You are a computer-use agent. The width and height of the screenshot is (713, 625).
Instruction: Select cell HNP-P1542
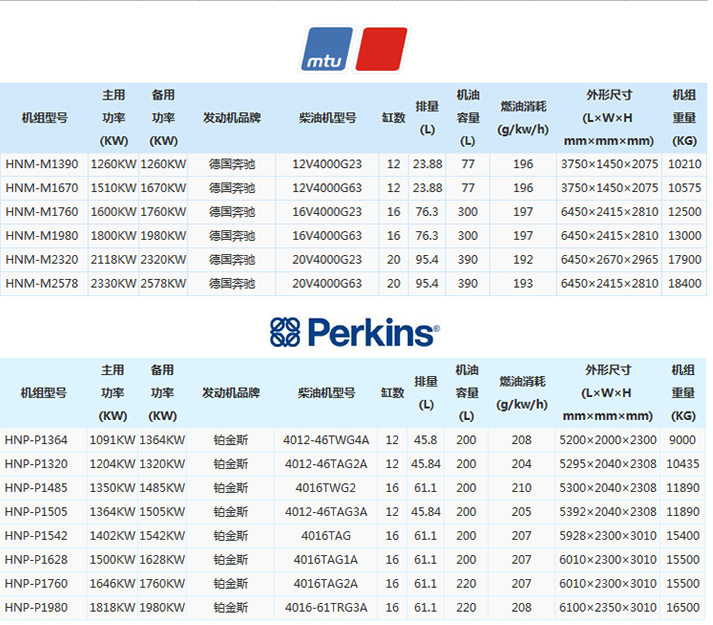(x=36, y=535)
